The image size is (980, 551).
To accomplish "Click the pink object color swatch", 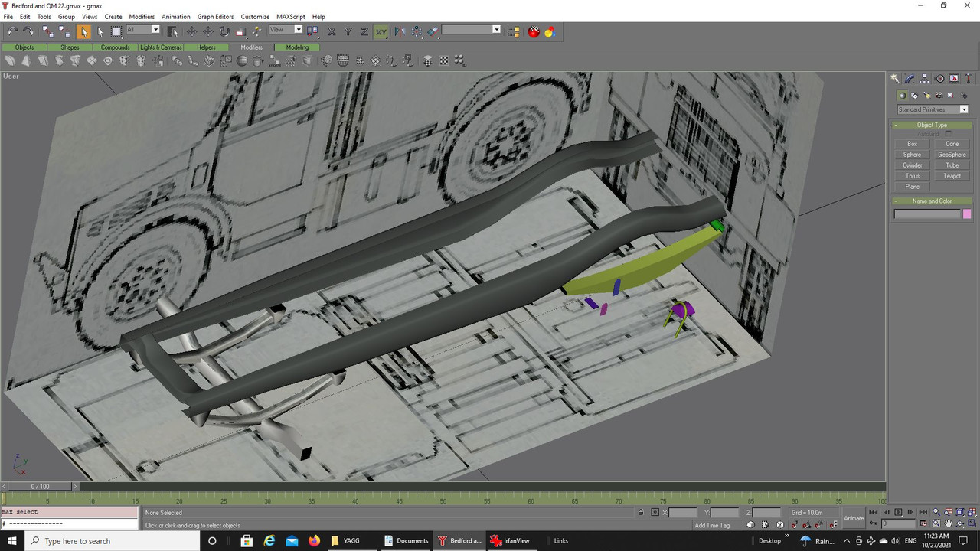I will coord(967,214).
